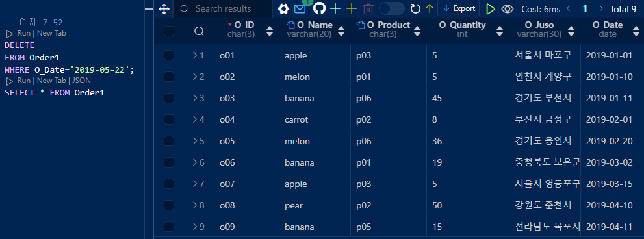Click the red trash delete icon
The height and width of the screenshot is (239, 644).
[368, 9]
